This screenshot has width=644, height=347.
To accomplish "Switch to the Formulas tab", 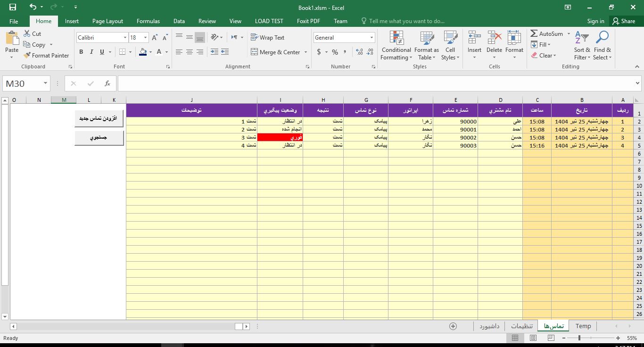I will 148,21.
